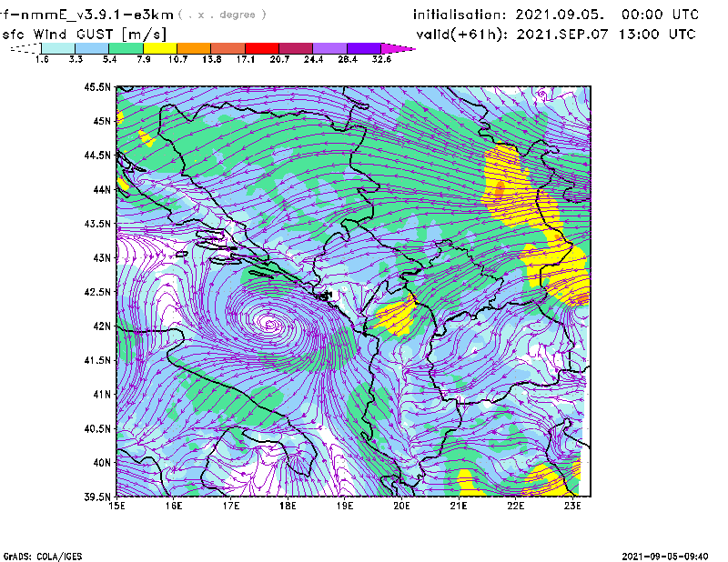
Task: Click the "41.5N" latitude label
Action: click(x=97, y=360)
